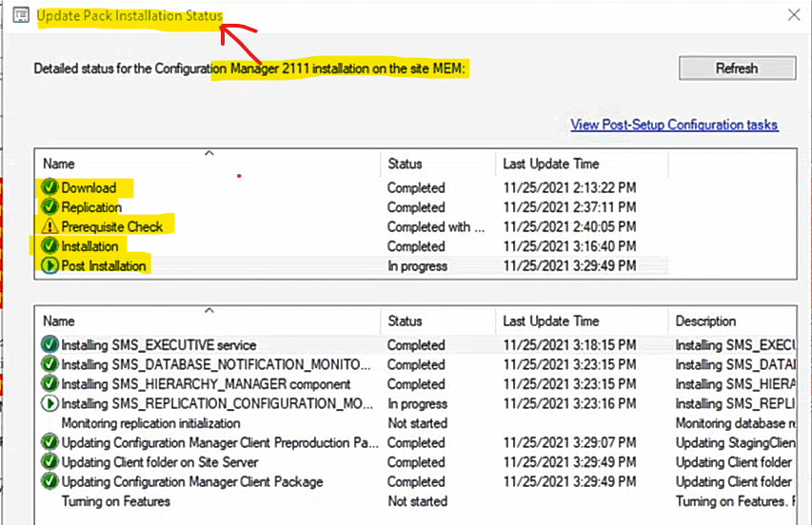
Task: Click the SMS_EXECUTIVE service check icon
Action: pyautogui.click(x=50, y=344)
